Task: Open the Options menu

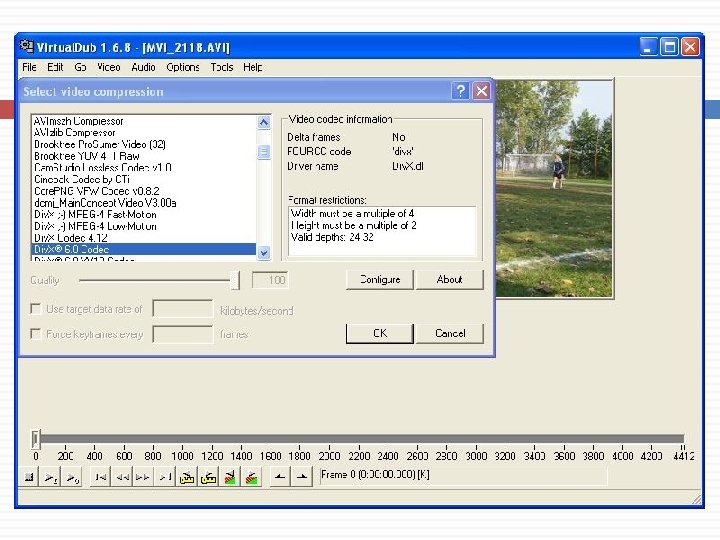Action: pyautogui.click(x=183, y=67)
